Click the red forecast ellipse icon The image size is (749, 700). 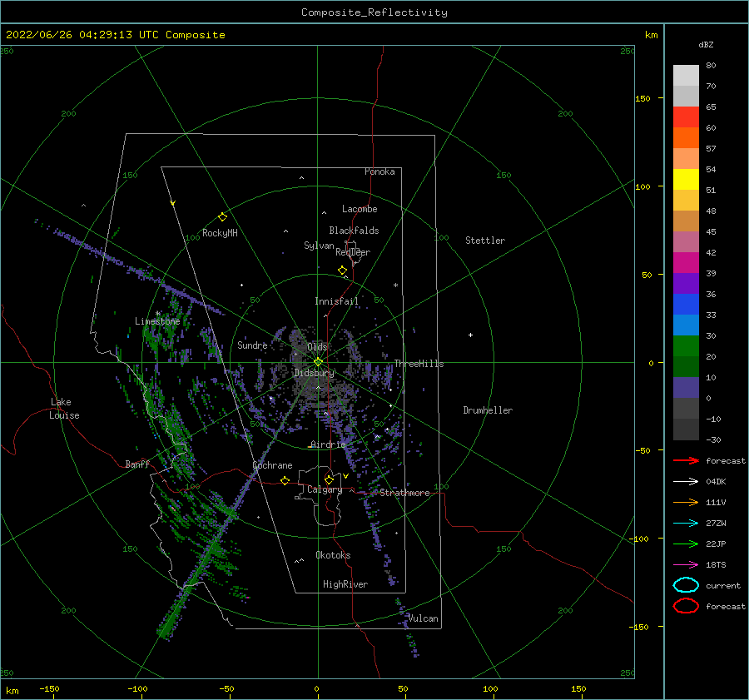coord(686,606)
